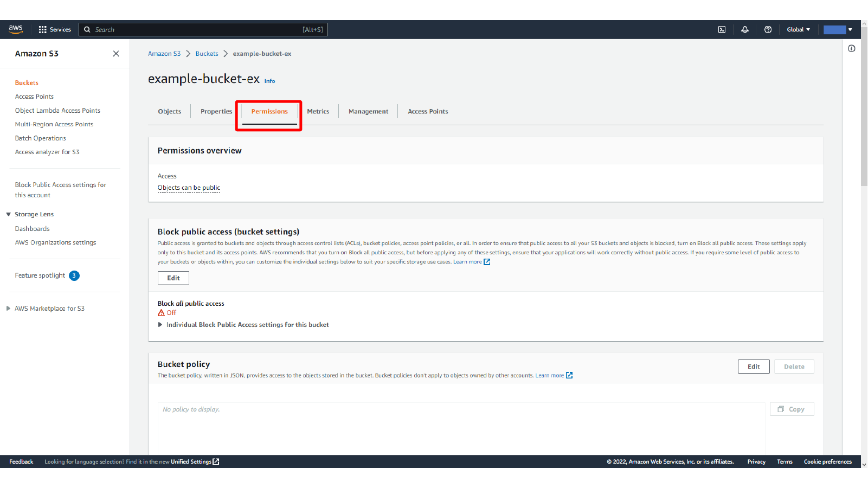Close the Amazon S3 sidebar panel
868x488 pixels.
116,54
